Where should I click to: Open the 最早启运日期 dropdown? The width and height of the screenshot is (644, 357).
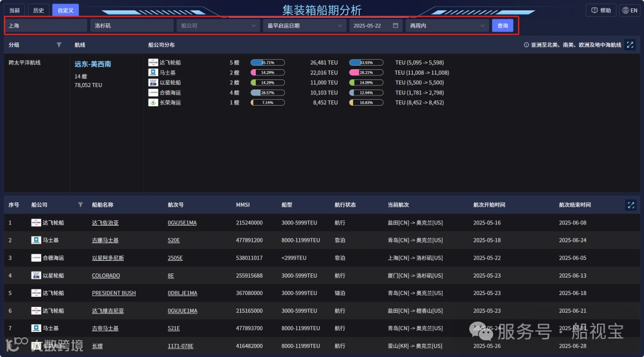[x=304, y=26]
